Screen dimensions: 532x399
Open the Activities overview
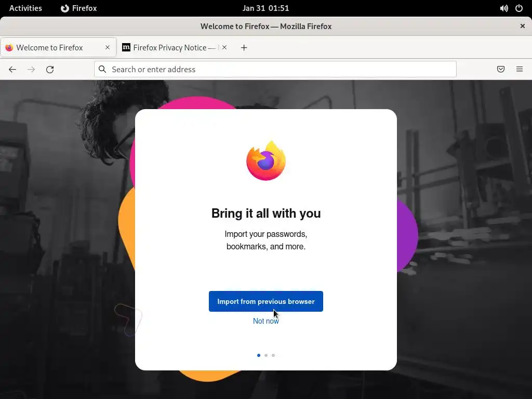pyautogui.click(x=25, y=8)
